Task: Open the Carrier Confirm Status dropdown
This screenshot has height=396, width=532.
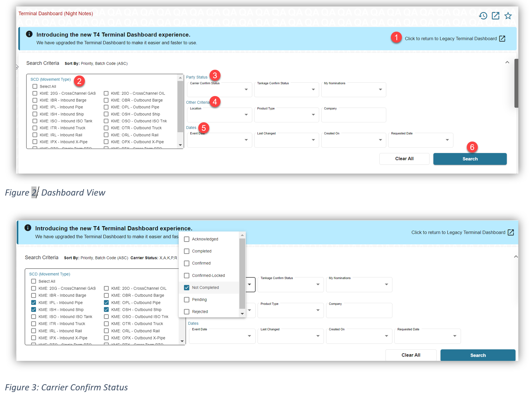Action: (246, 90)
